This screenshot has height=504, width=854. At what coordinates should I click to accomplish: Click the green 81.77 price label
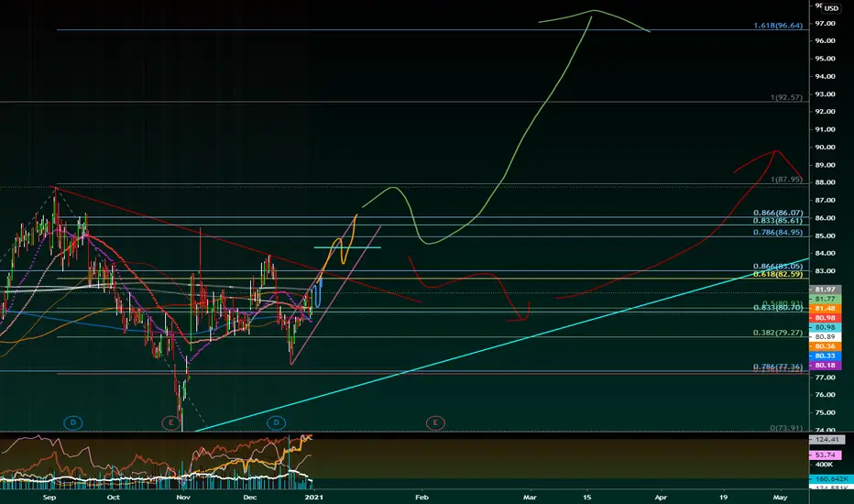[825, 299]
